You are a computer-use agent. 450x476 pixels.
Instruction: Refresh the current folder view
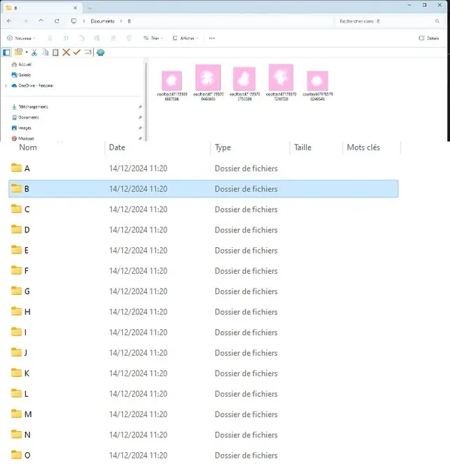tap(57, 21)
